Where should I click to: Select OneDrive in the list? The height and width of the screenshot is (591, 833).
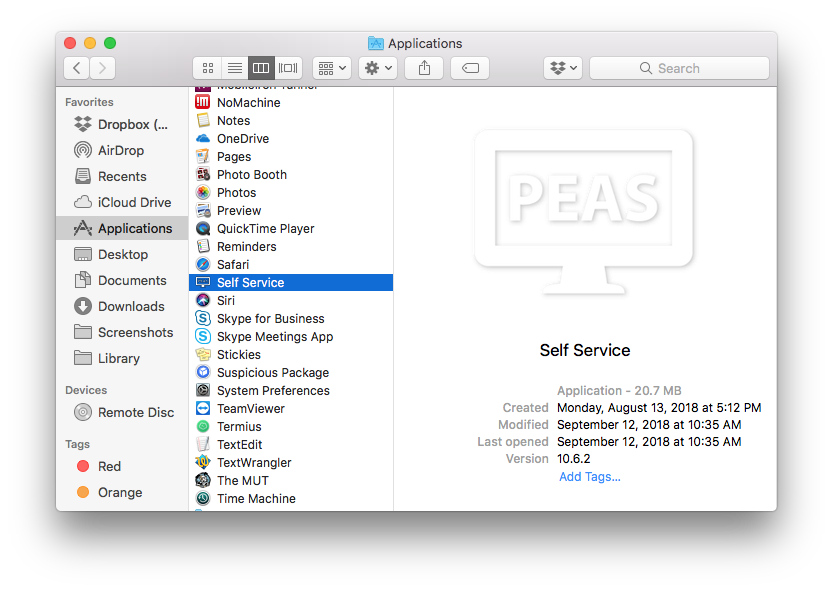291,139
